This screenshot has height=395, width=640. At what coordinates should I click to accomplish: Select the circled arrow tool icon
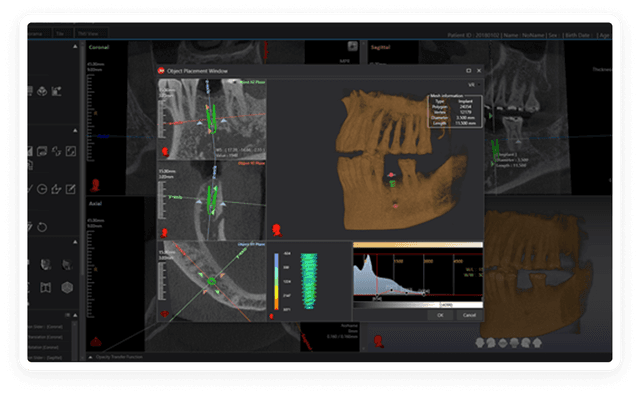(42, 189)
